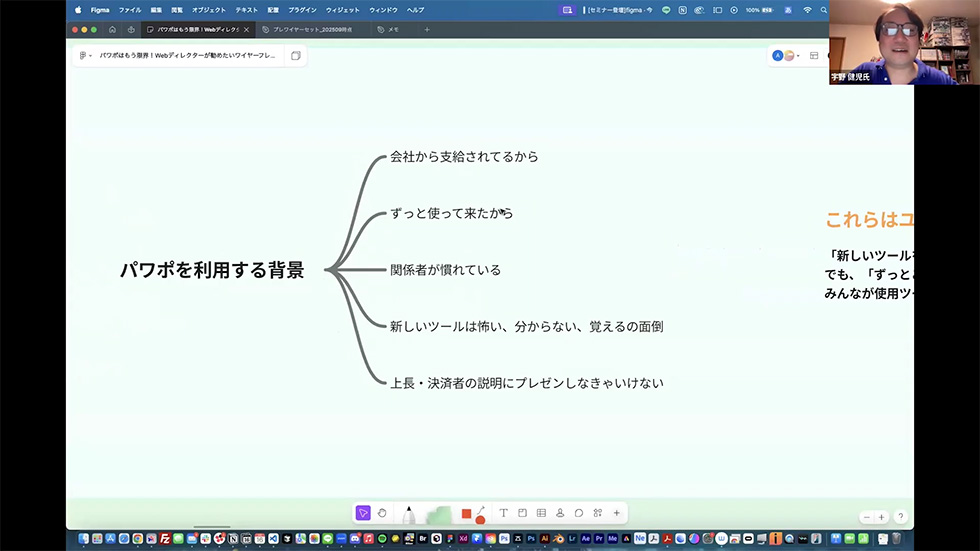Viewport: 980px width, 551px height.
Task: Open the Trash in the Dock
Action: click(896, 538)
